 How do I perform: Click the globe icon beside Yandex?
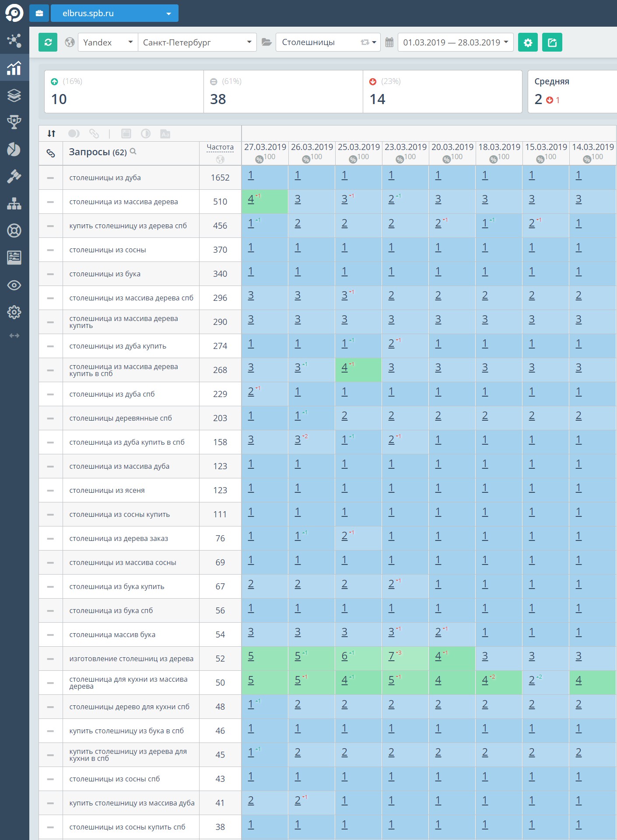point(70,42)
